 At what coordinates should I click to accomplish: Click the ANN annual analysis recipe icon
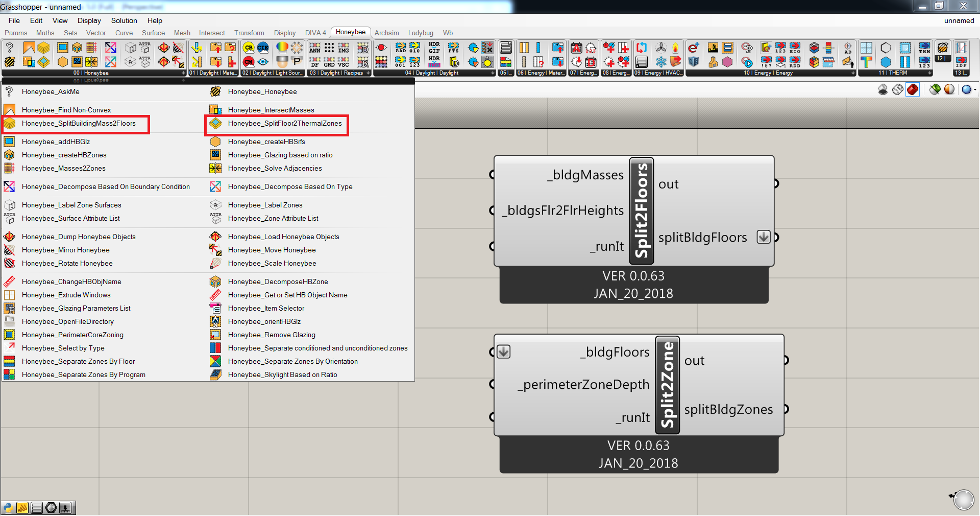coord(315,48)
